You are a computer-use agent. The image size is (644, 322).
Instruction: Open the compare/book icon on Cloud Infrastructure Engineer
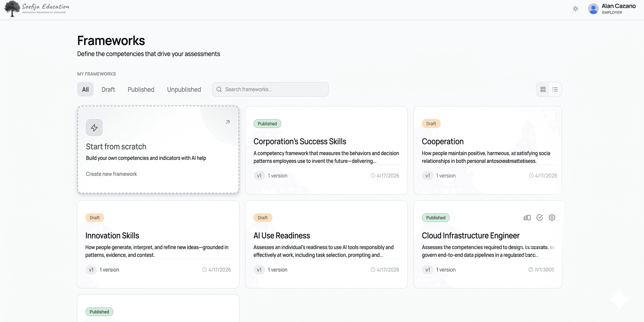pyautogui.click(x=527, y=218)
